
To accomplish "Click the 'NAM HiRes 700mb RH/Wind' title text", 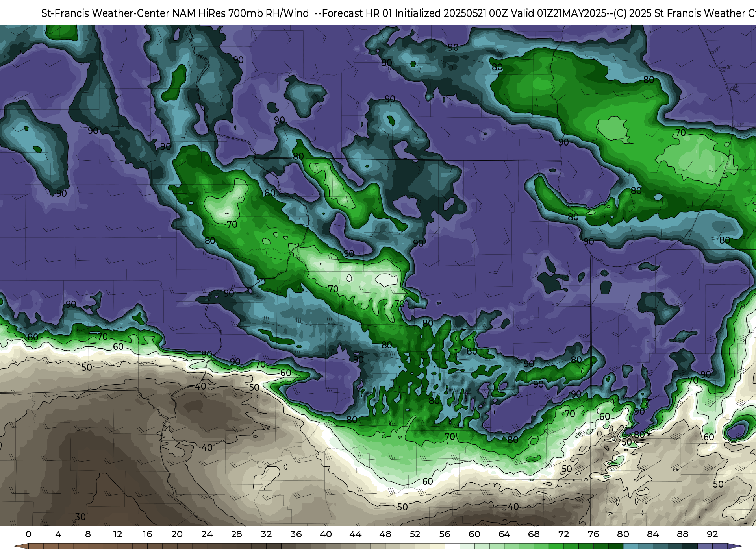I will (x=241, y=13).
